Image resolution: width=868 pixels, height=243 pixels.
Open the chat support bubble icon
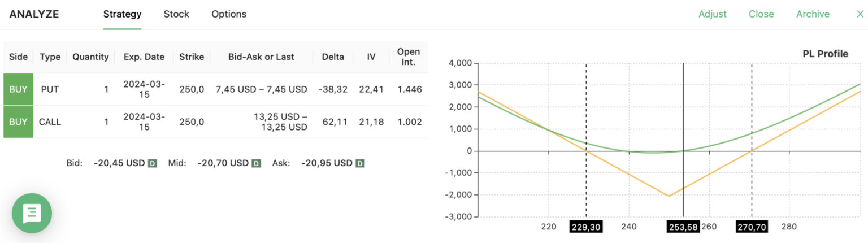coord(32,213)
